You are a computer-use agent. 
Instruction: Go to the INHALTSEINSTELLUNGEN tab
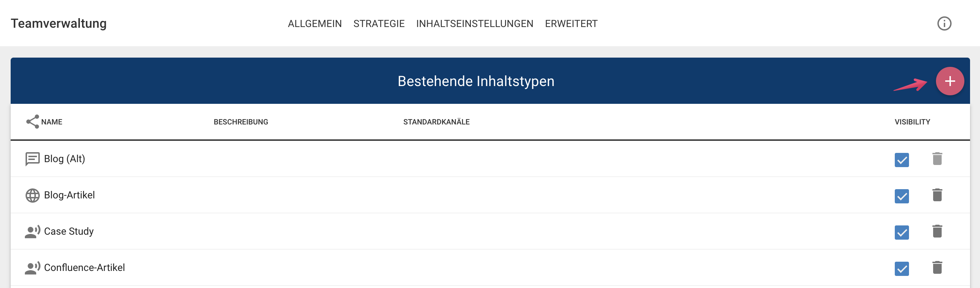(x=474, y=23)
